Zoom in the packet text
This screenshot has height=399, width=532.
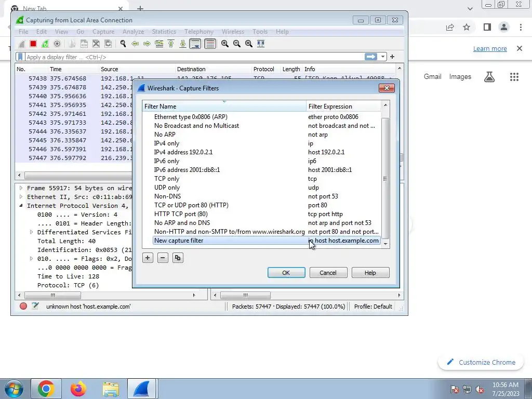[224, 44]
